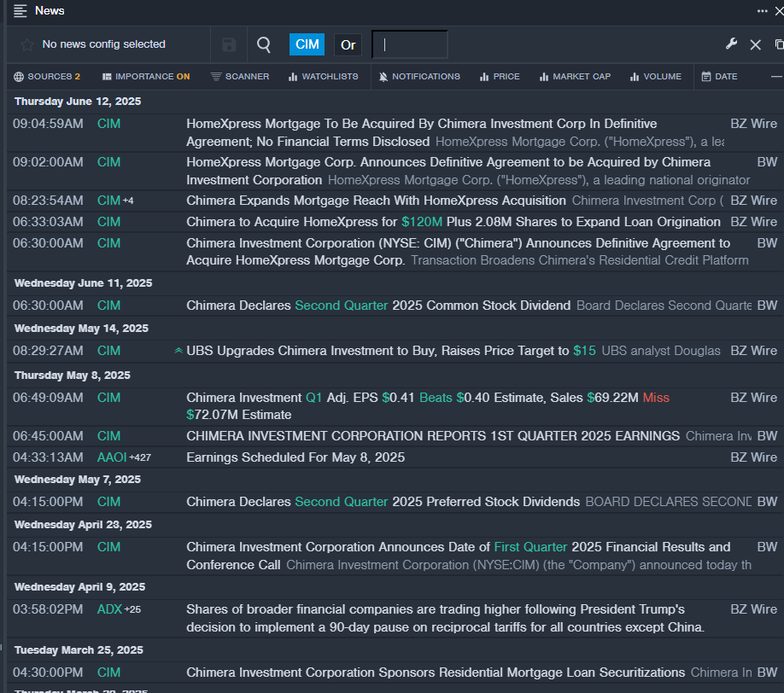Screen dimensions: 784x693
Task: Click the News panel title
Action: tap(50, 11)
